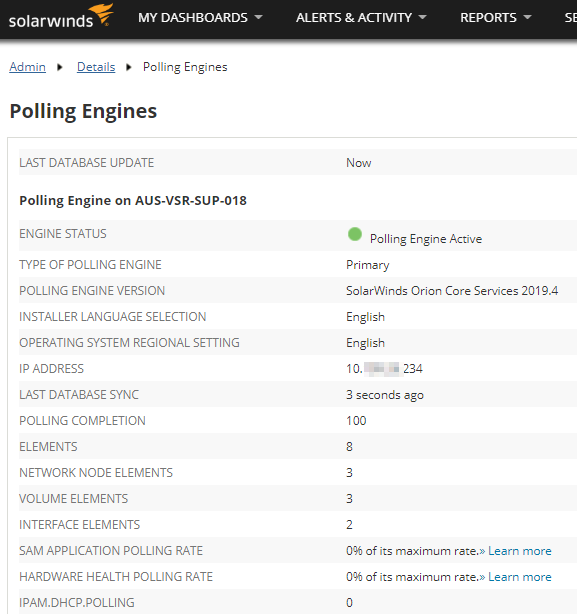The image size is (577, 614).
Task: Expand the Alerts & Activity dropdown arrow
Action: (422, 17)
